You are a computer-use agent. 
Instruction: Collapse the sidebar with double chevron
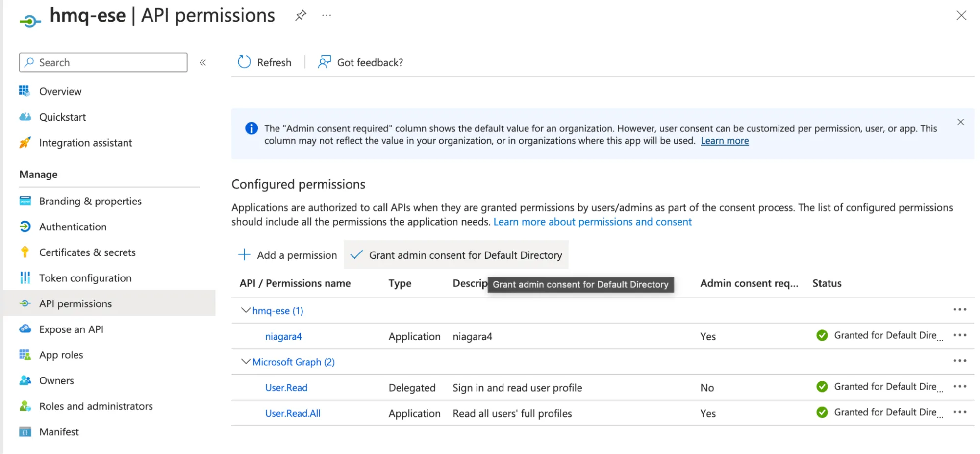(203, 62)
